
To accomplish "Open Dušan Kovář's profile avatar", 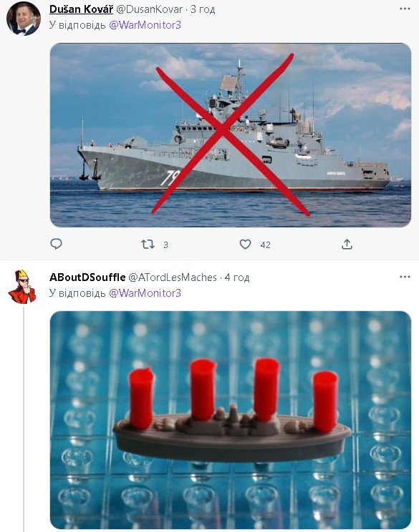I will click(x=24, y=19).
